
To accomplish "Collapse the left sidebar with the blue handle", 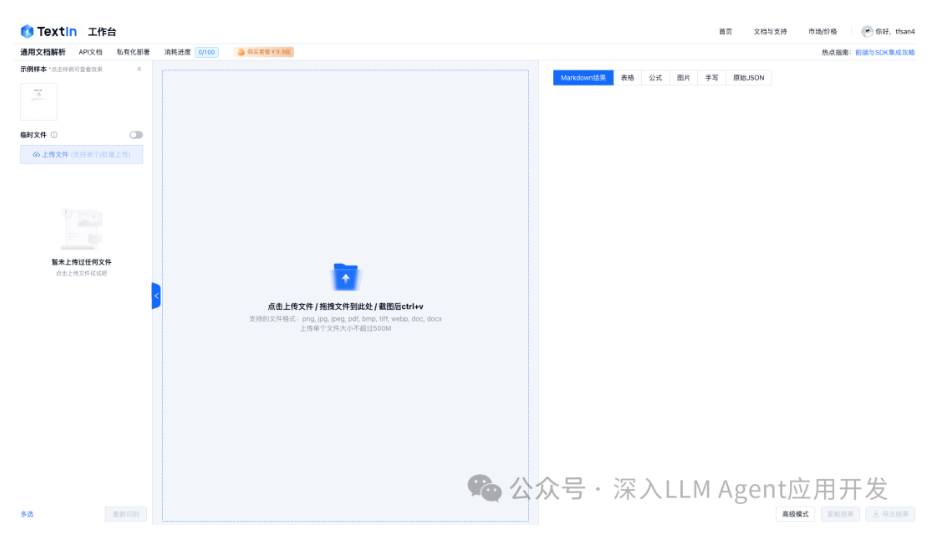I will pyautogui.click(x=156, y=296).
